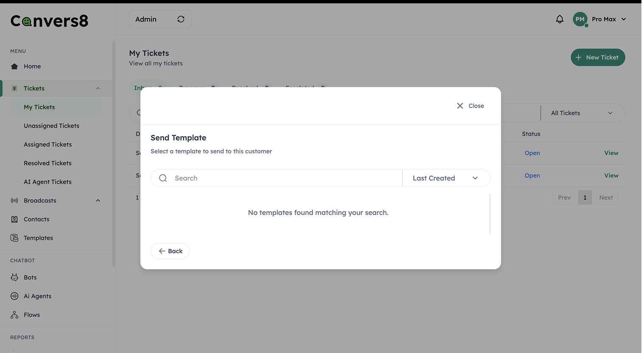Viewport: 644px width, 353px height.
Task: Click the Ai Agents icon
Action: 14,296
